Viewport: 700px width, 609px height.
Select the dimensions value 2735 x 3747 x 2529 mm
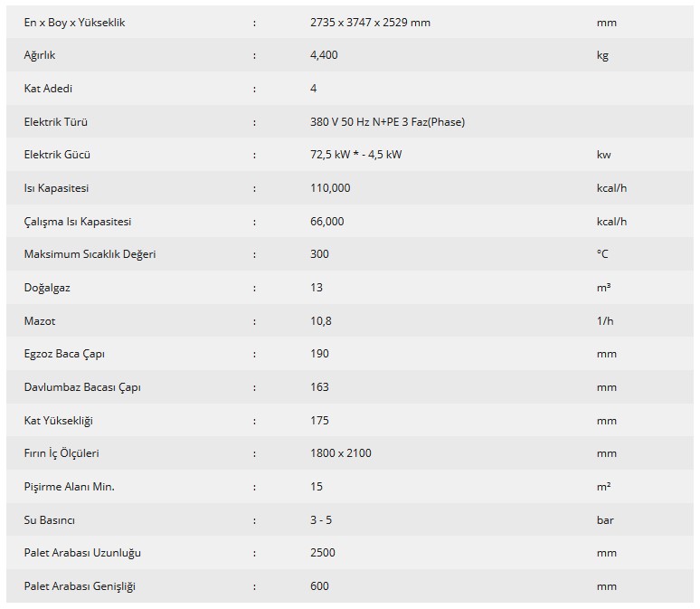click(370, 23)
